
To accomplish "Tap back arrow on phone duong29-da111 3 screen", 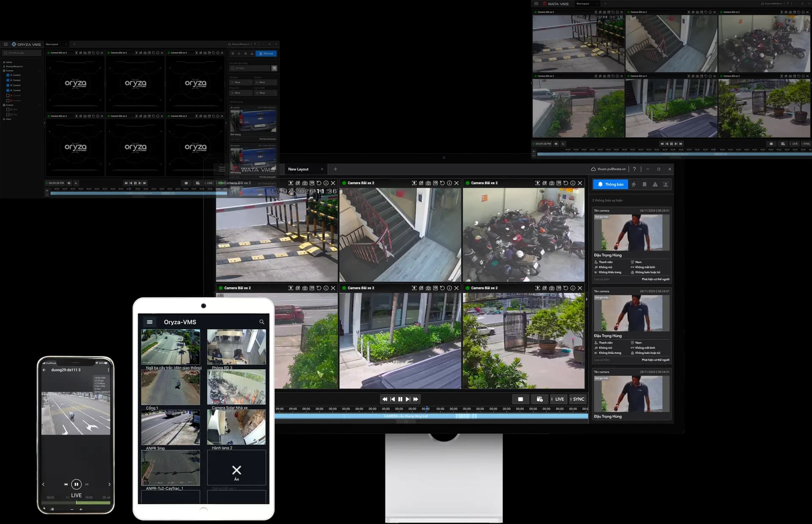I will (x=44, y=370).
